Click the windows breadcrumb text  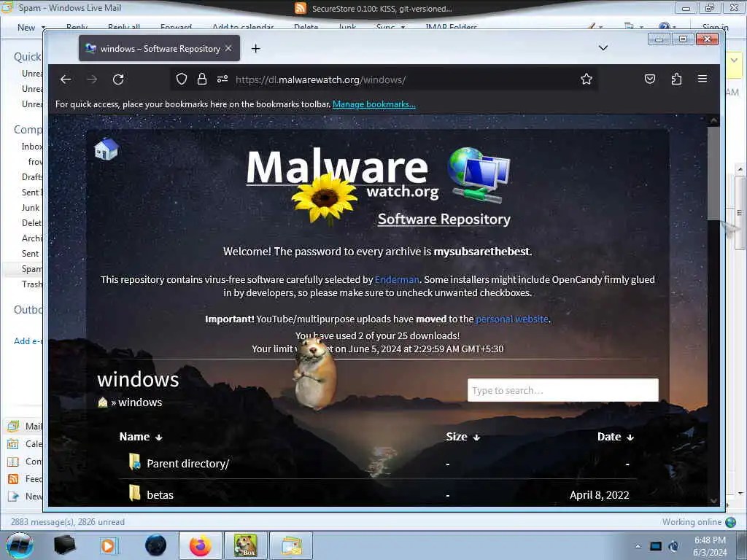click(140, 402)
